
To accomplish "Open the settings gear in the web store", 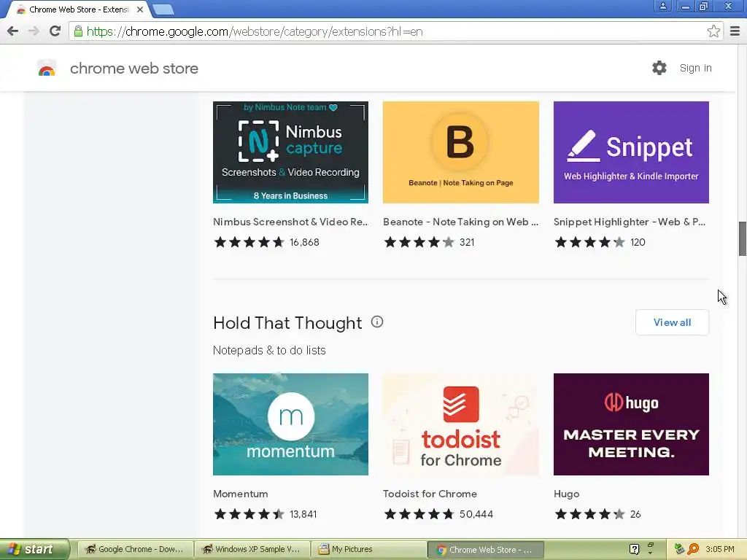I will pos(659,68).
